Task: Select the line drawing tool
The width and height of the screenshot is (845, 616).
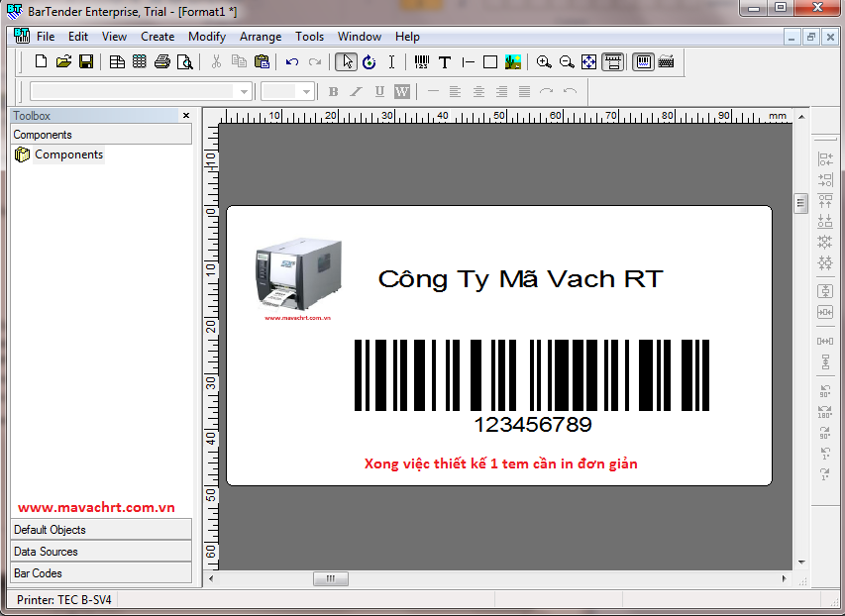Action: coord(468,61)
